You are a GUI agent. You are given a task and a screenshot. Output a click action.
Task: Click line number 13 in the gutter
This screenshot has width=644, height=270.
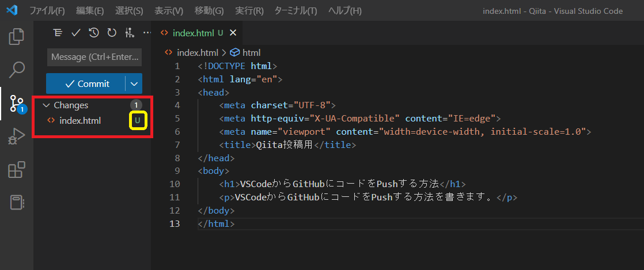tap(175, 223)
